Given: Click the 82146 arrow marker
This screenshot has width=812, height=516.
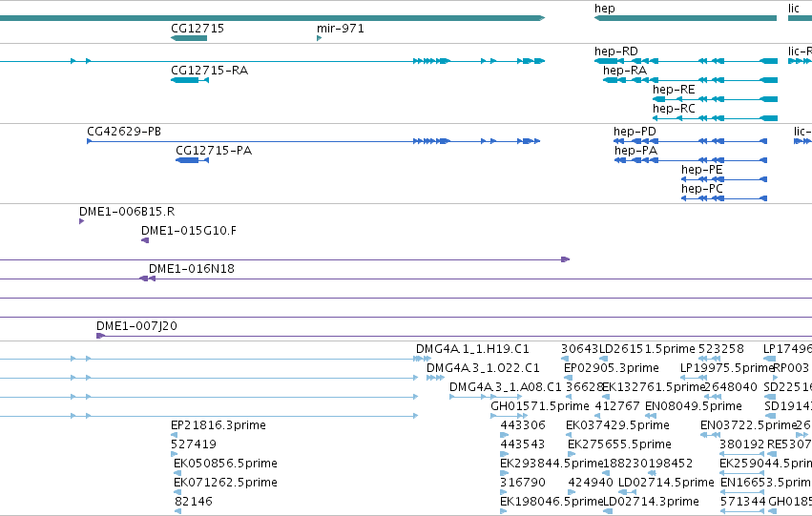Looking at the screenshot, I should (x=177, y=511).
